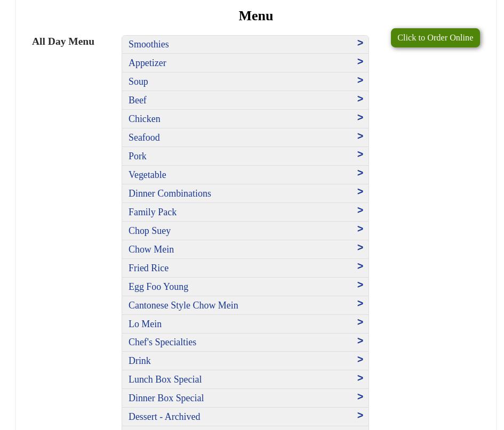Open the Beef menu category
This screenshot has height=430, width=504.
(138, 100)
